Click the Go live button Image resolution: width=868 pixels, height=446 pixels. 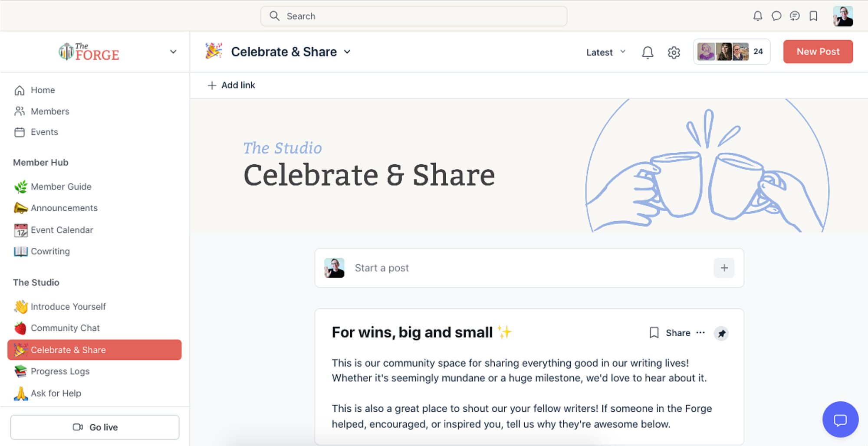click(95, 427)
